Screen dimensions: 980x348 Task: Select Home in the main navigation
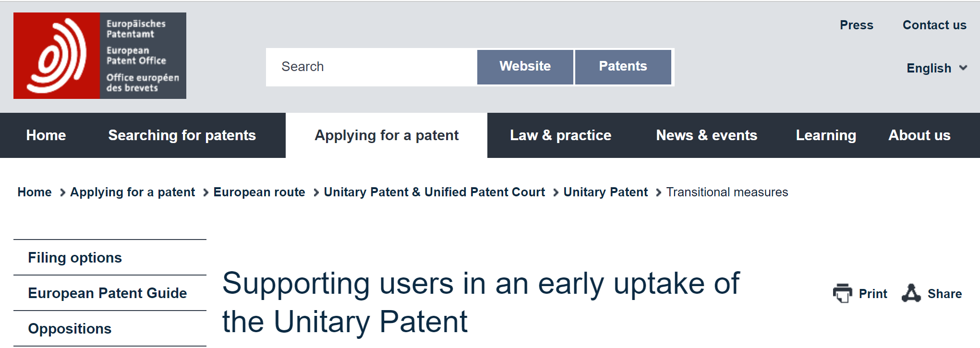(x=46, y=135)
